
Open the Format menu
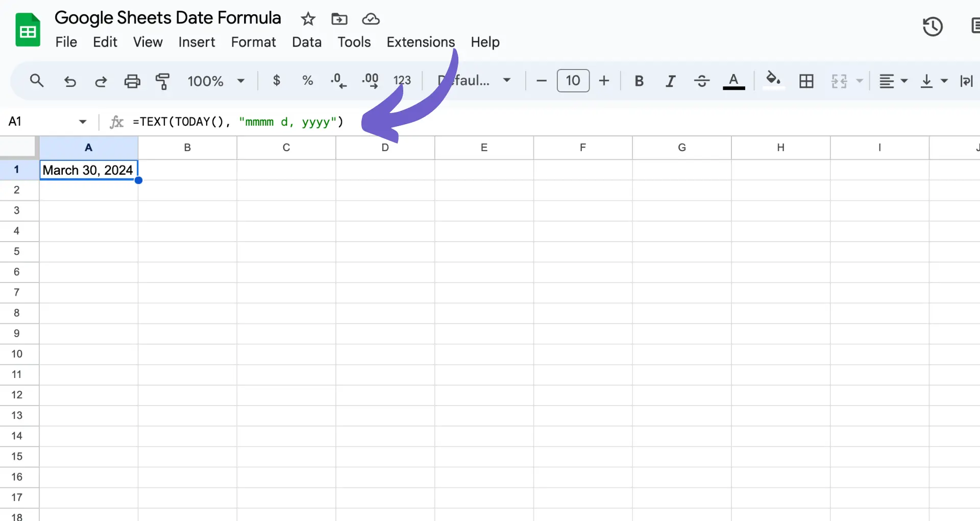click(x=253, y=42)
